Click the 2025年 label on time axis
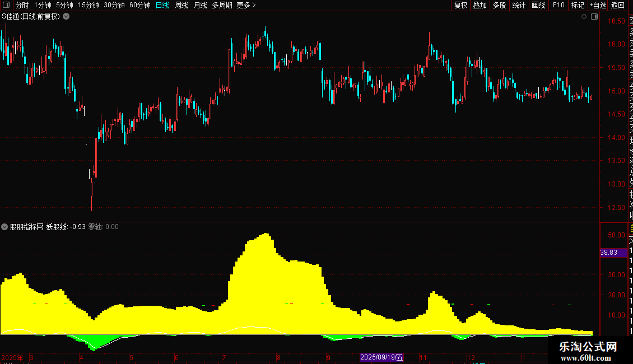This screenshot has height=364, width=633. 12,357
